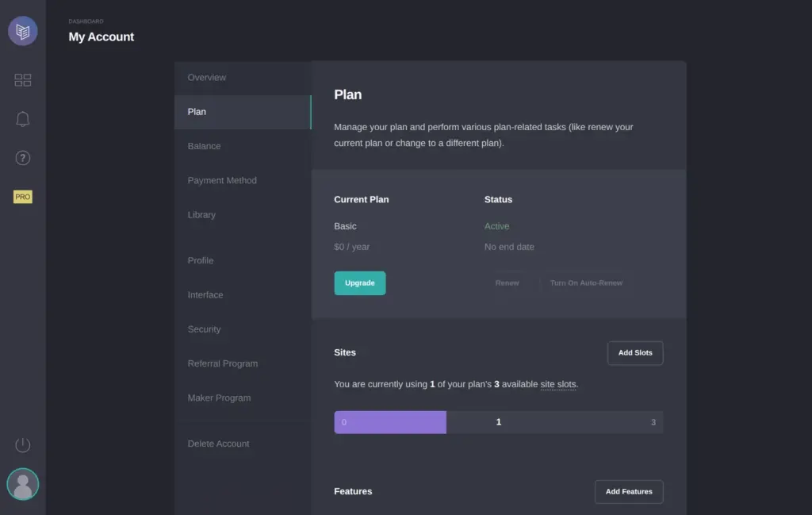Open the Carrd logo home icon
This screenshot has height=515, width=812.
tap(23, 31)
